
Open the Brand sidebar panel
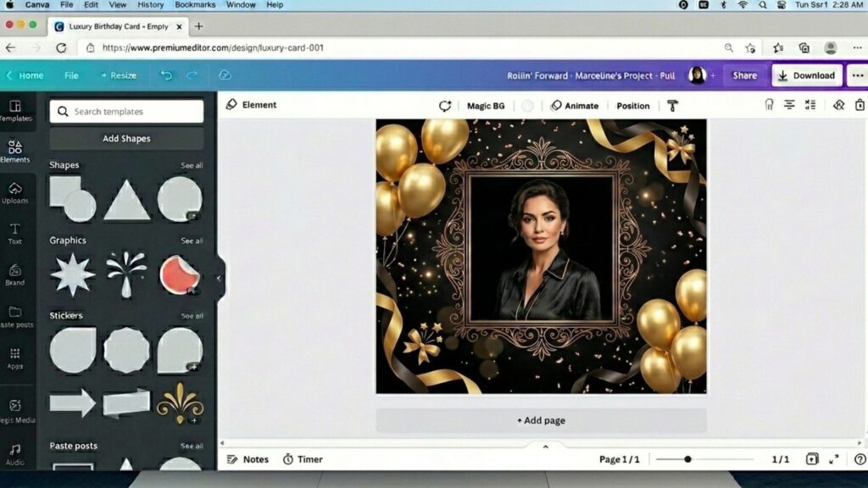click(x=15, y=275)
